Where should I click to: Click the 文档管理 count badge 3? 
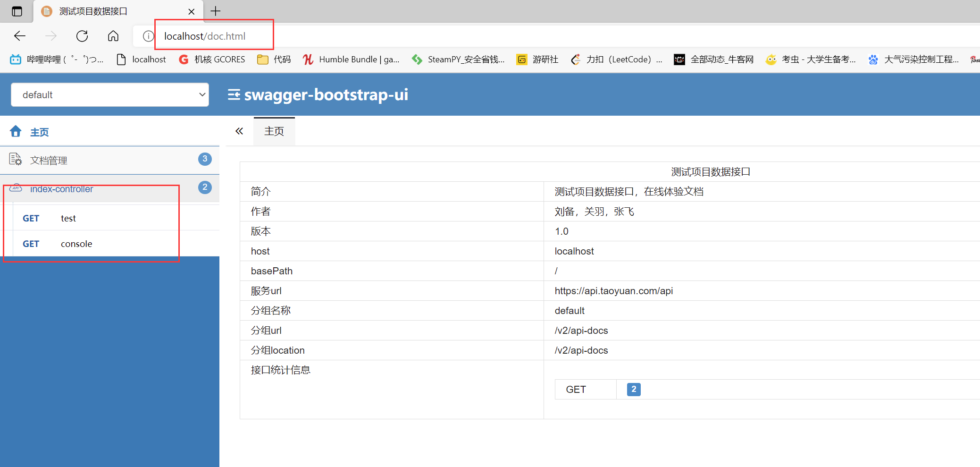coord(205,159)
